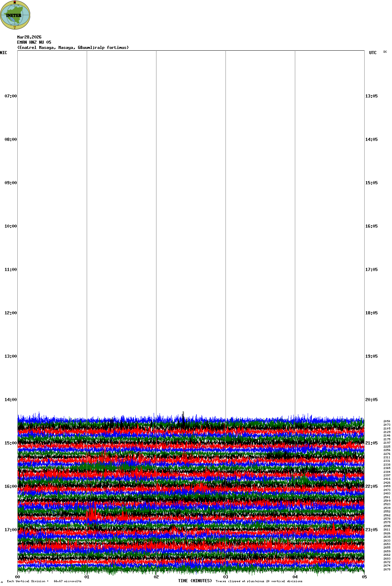Select the 23:05 UTC time marker

click(x=371, y=530)
